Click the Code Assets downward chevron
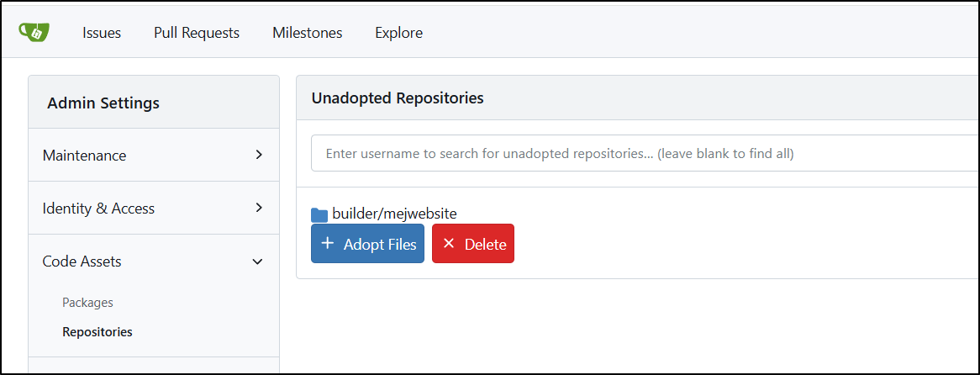 coord(257,261)
